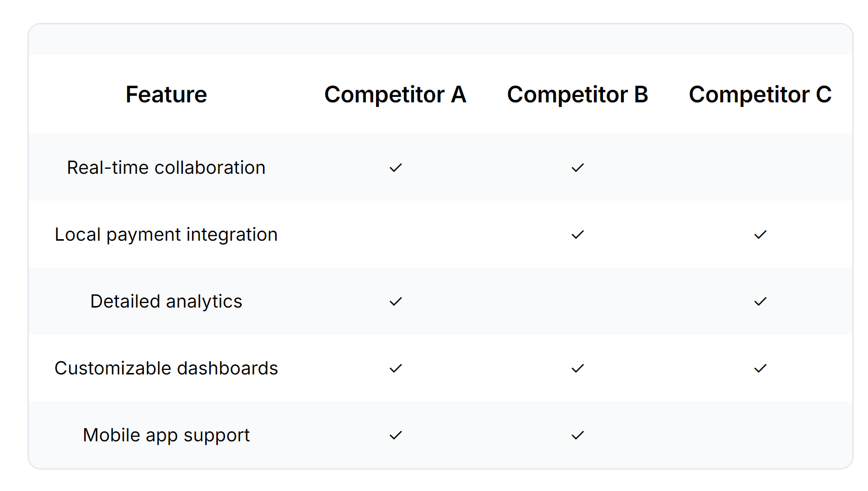Select the Feature column header
Screen dimensions: 868x491
pos(166,95)
